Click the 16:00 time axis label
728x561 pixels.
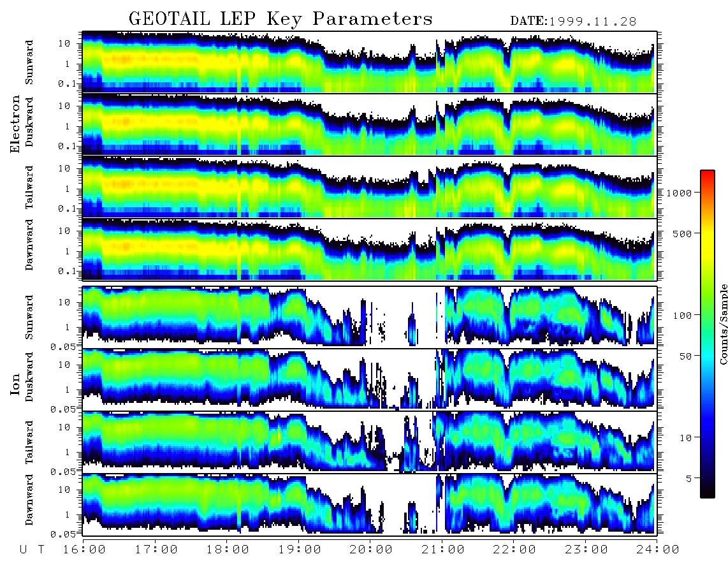(x=85, y=550)
